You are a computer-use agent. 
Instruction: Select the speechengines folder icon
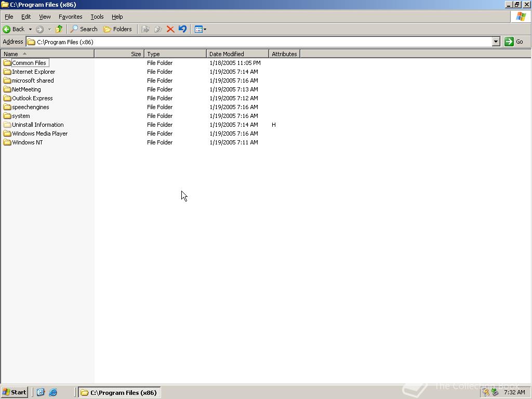pos(7,107)
